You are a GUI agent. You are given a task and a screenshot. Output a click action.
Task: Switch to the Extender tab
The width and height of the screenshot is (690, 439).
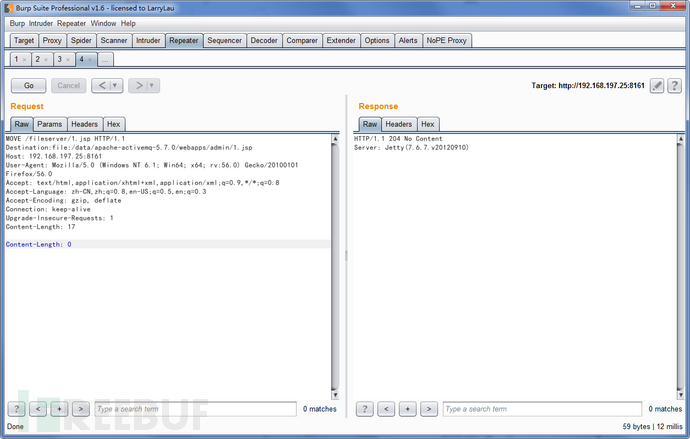tap(341, 40)
